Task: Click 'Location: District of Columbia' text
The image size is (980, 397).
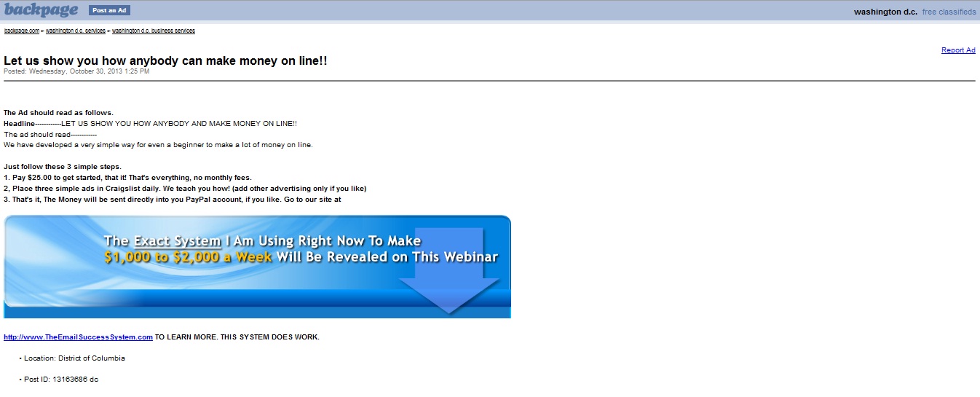Action: [74, 358]
